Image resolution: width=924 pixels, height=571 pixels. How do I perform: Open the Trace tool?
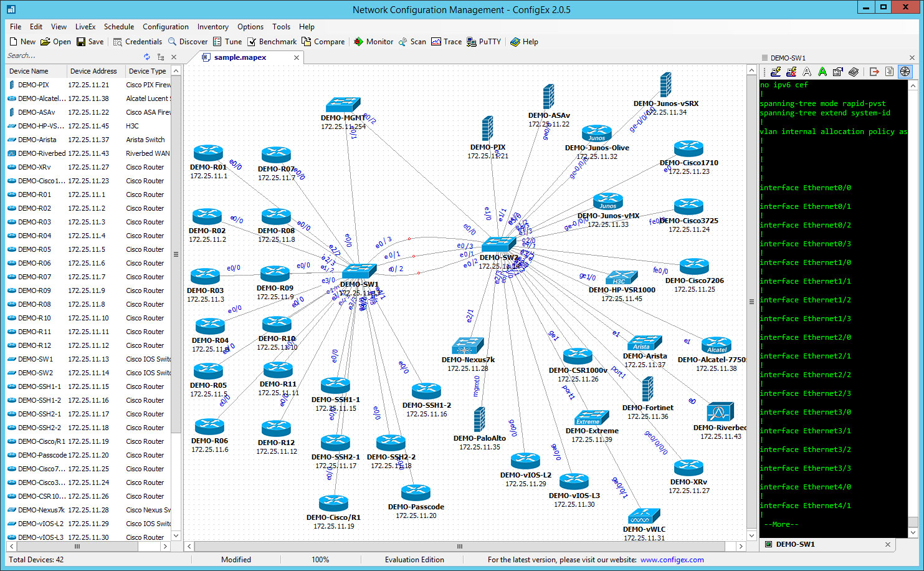point(446,42)
